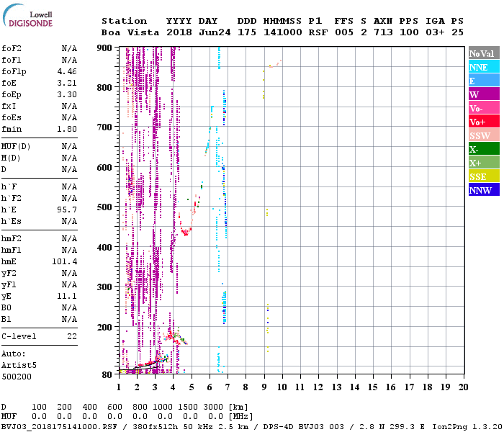
Task: Click the 3000 distance value in MUF table
Action: (213, 407)
